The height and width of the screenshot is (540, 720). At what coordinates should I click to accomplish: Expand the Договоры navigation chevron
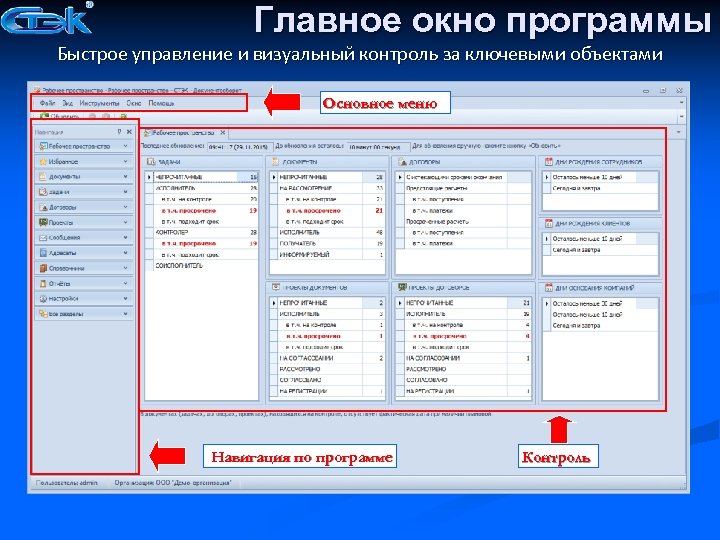[x=125, y=207]
